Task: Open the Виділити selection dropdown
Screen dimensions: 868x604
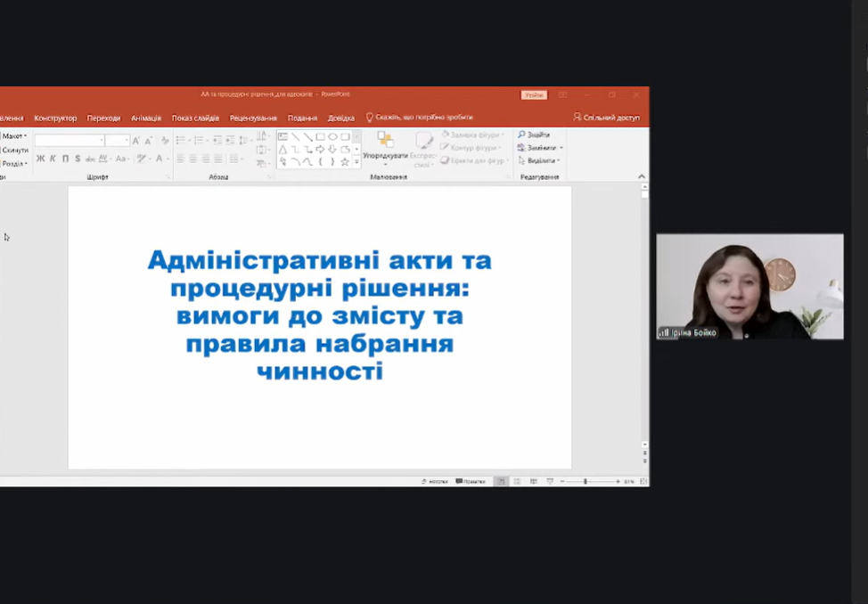Action: 543,160
